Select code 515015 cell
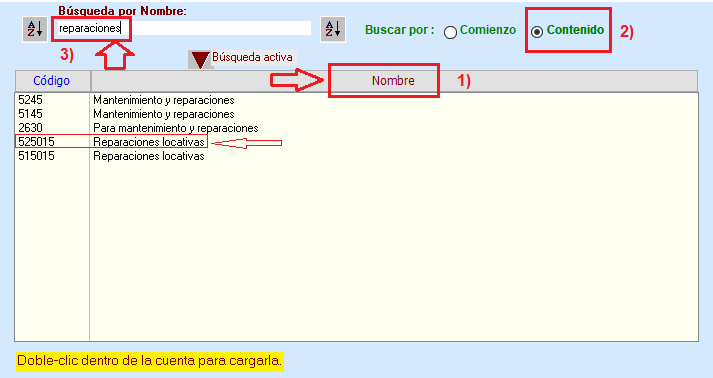This screenshot has width=713, height=378. point(36,156)
